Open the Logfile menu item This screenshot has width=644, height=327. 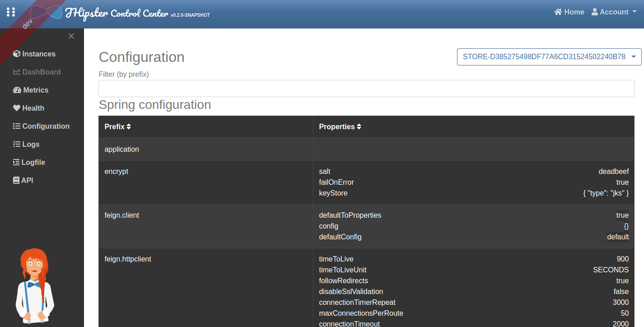point(33,163)
